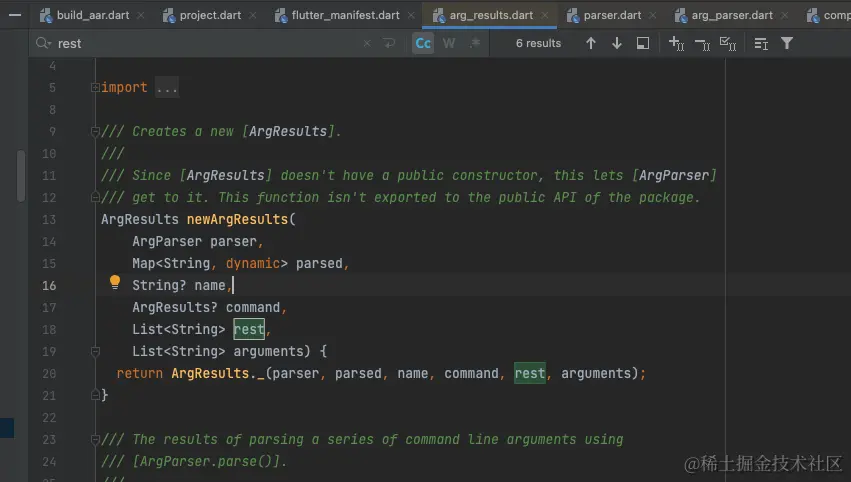Expand the folded import block on line 5
Viewport: 851px width, 482px height.
tap(95, 87)
